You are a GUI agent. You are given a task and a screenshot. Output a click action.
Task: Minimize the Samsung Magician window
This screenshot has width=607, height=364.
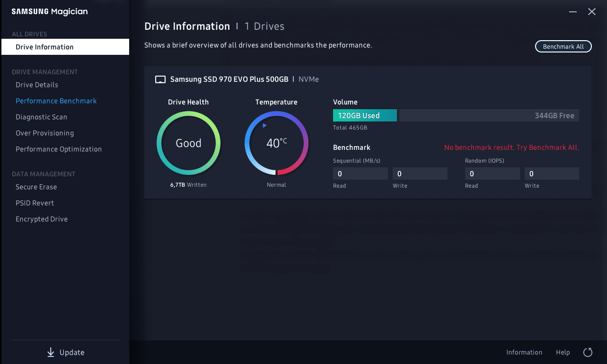(573, 12)
